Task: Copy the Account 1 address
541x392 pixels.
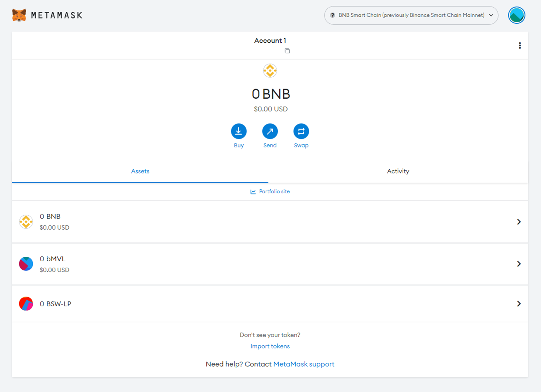Action: [287, 51]
